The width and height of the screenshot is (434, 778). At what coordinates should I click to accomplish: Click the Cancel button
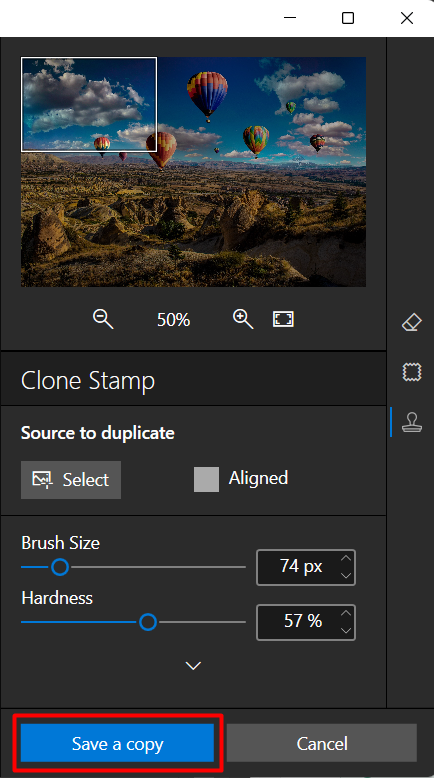(322, 743)
